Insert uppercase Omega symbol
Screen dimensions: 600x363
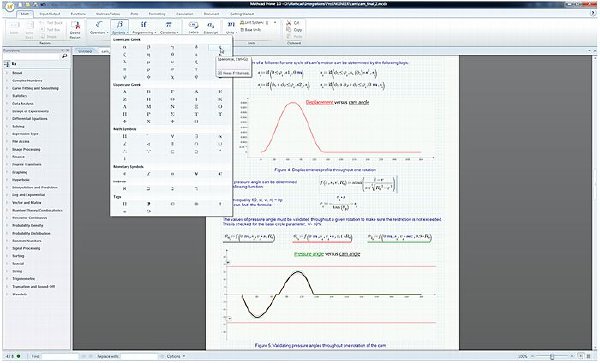coord(196,121)
